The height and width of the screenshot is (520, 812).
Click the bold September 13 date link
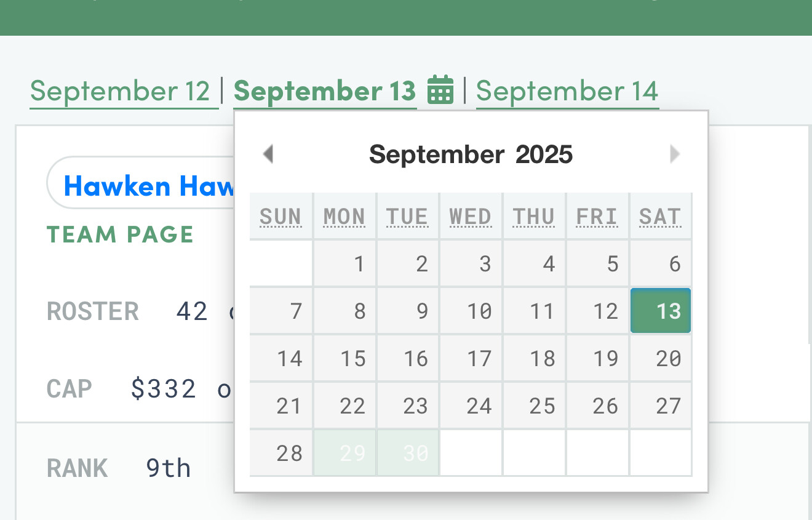pyautogui.click(x=325, y=92)
